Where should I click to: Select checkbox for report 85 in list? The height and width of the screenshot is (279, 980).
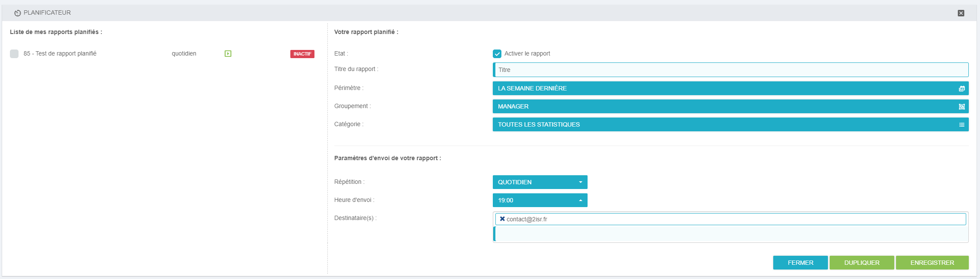tap(14, 54)
